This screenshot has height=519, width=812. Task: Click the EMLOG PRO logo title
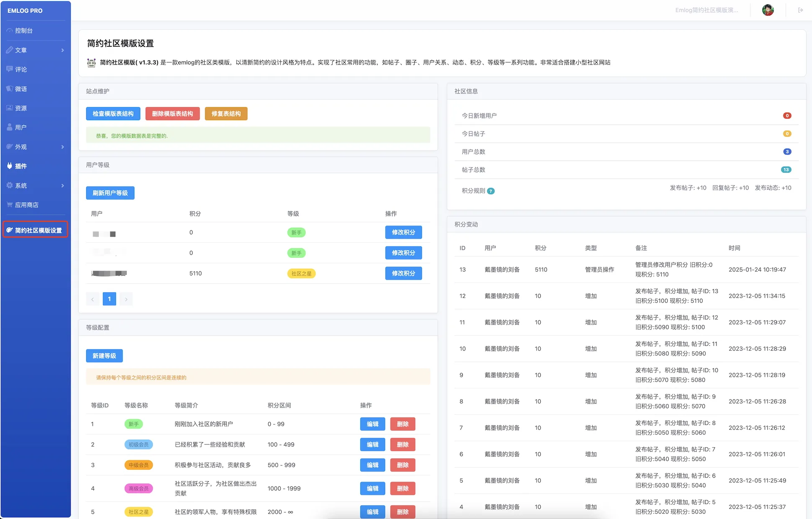[x=25, y=10]
